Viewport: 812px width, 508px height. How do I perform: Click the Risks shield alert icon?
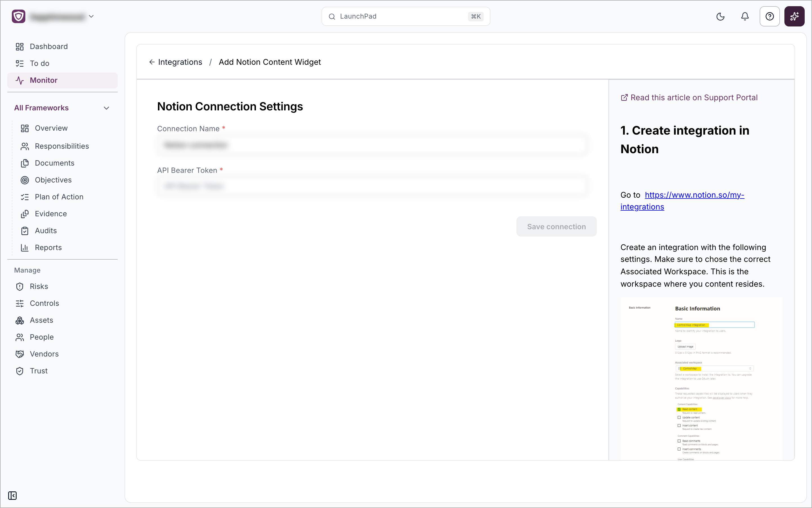pyautogui.click(x=19, y=287)
